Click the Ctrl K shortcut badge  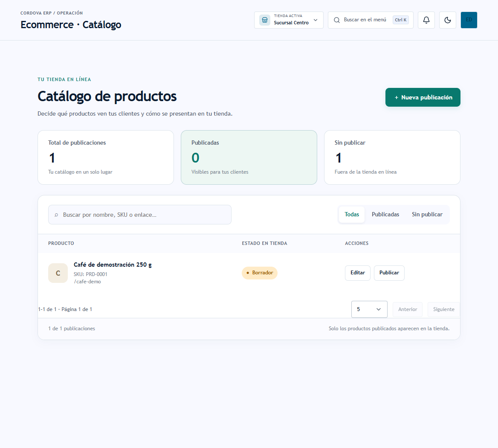400,20
